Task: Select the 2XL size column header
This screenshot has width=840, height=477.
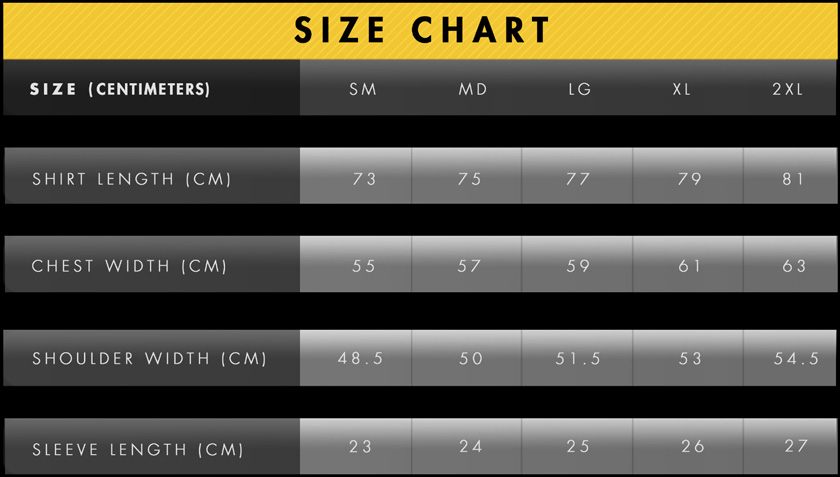Action: 788,89
